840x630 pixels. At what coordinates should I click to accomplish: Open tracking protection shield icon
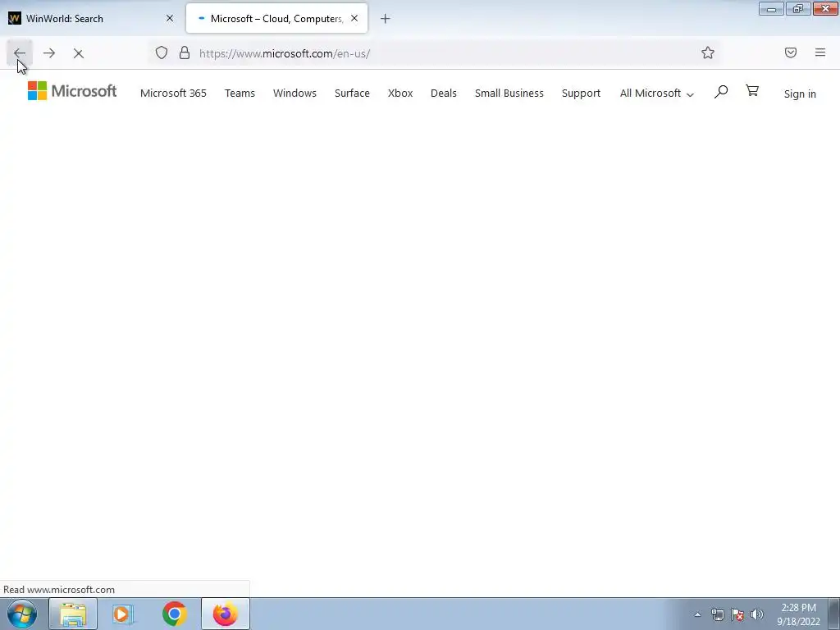(x=162, y=52)
